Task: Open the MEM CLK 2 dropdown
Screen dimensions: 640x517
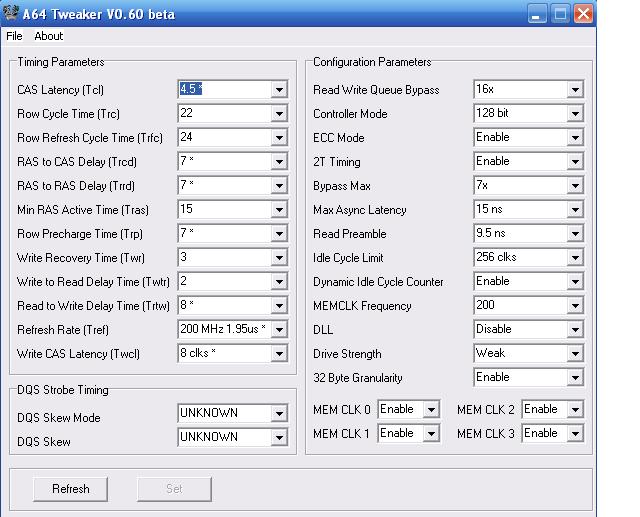Action: coord(575,409)
